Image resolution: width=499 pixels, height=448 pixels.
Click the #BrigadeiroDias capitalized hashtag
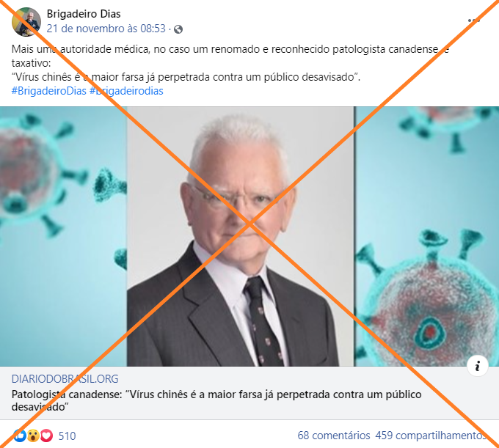tap(49, 91)
